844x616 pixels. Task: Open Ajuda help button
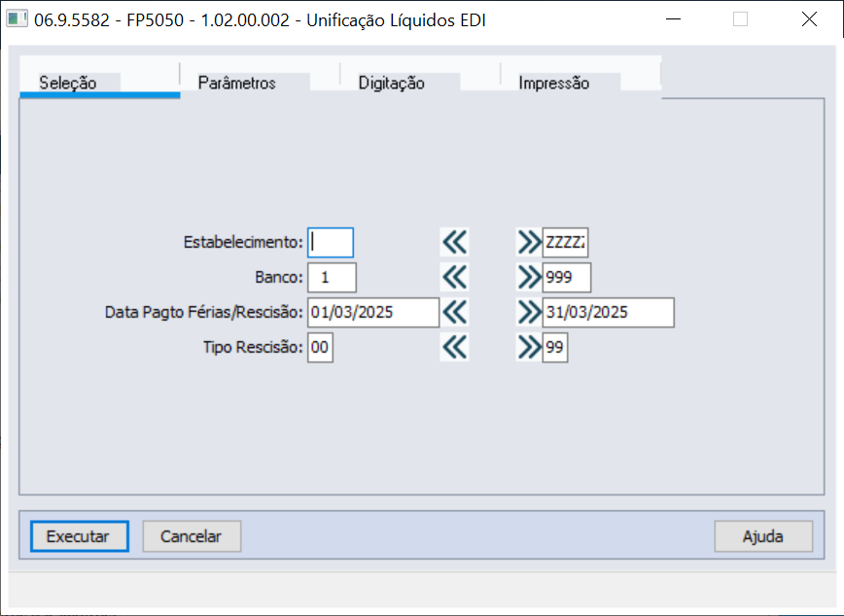(x=763, y=535)
